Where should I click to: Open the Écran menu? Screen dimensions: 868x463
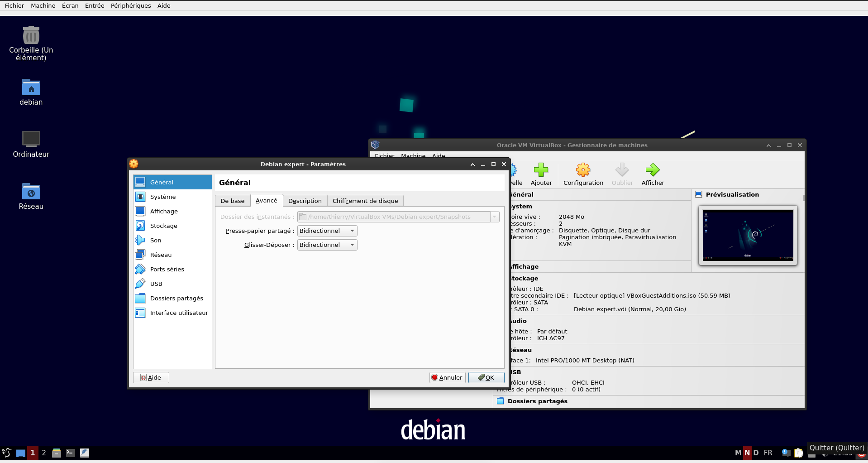(70, 5)
